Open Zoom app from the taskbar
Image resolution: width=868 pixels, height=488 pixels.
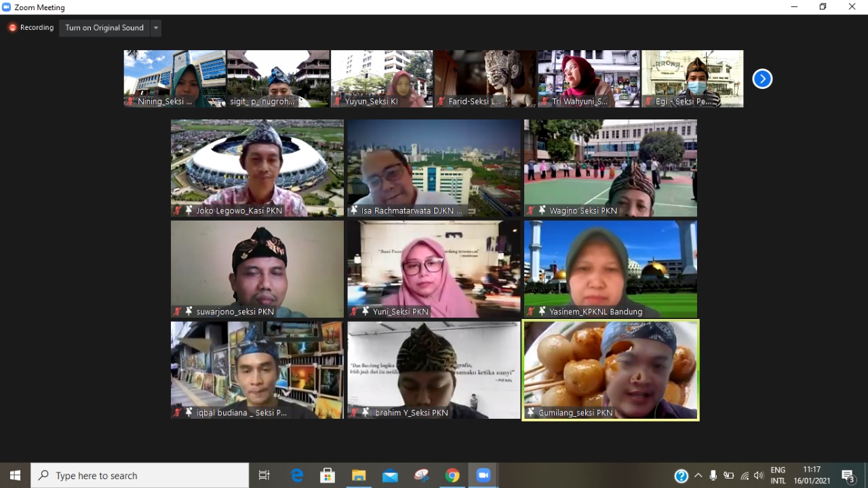(x=483, y=476)
